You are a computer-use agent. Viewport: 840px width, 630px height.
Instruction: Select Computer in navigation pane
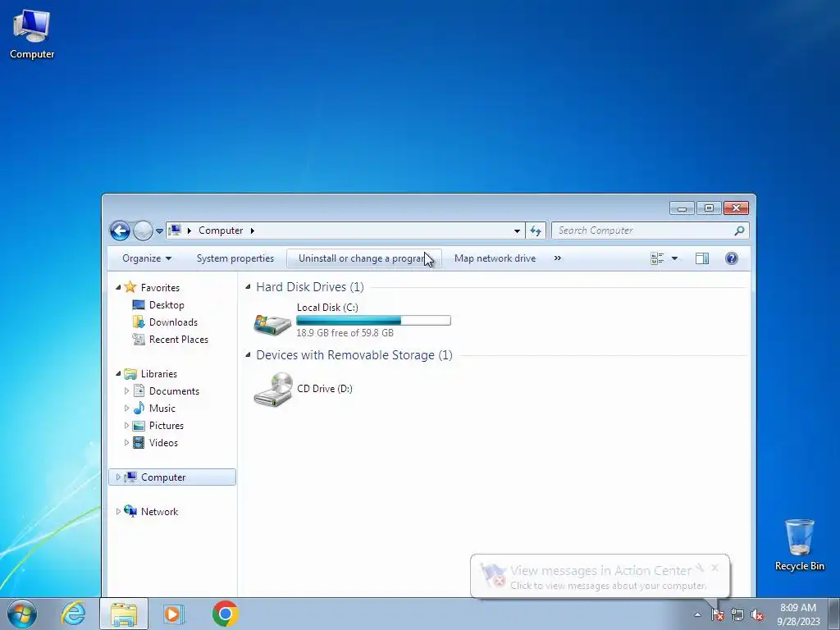coord(163,477)
